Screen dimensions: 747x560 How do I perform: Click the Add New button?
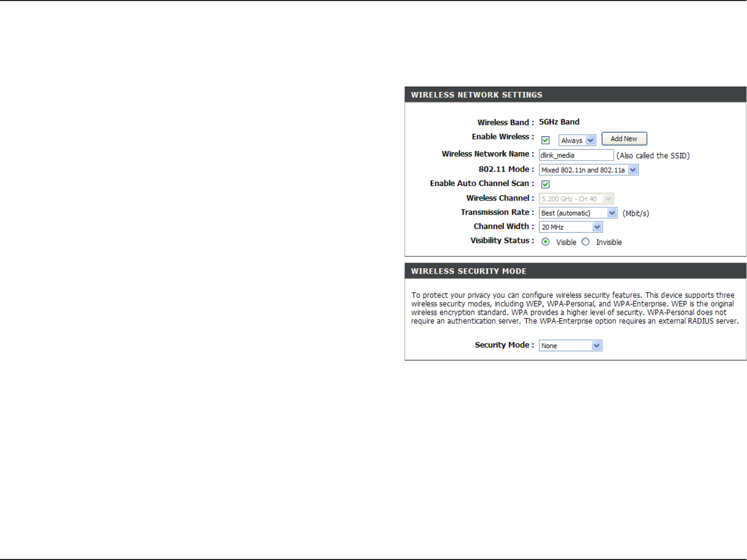click(624, 139)
